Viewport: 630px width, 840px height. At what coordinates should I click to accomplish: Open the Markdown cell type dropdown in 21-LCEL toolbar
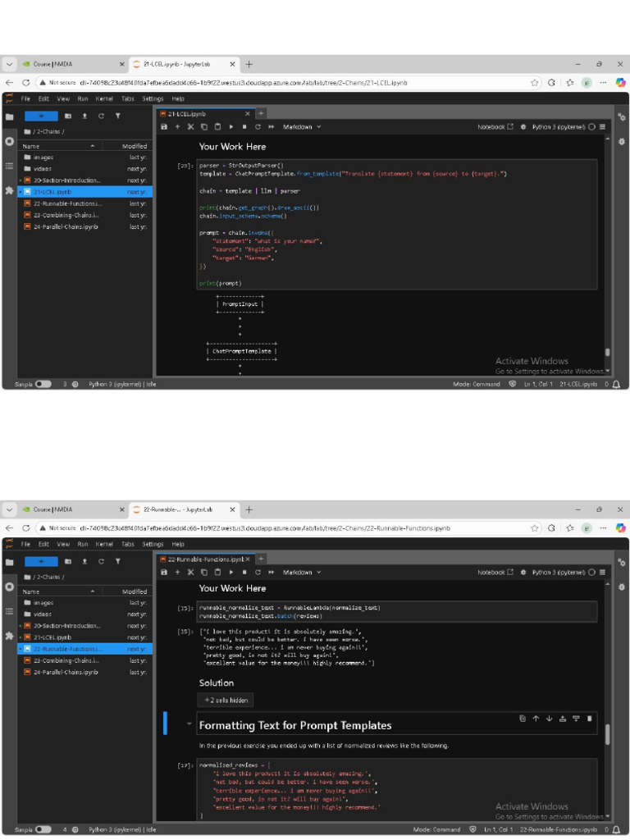302,127
